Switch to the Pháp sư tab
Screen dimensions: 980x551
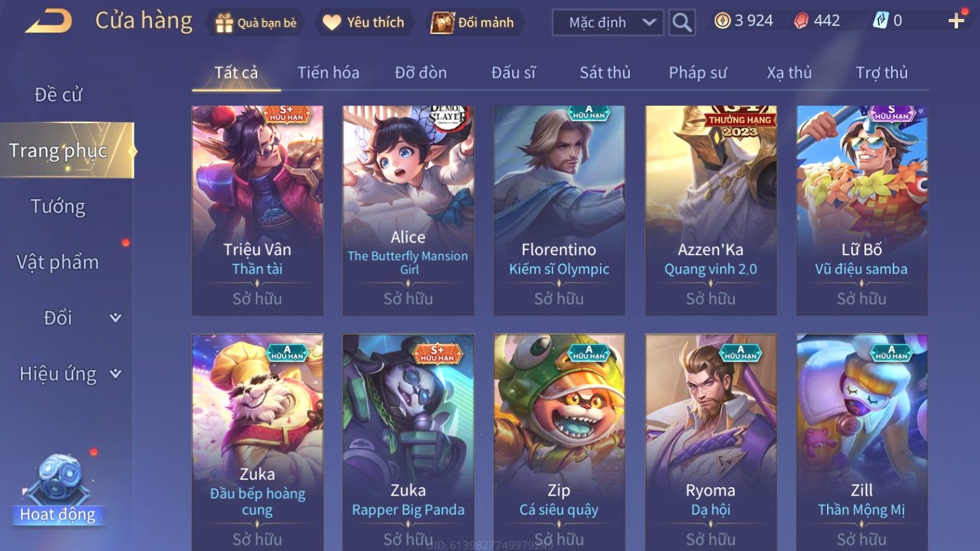click(698, 73)
